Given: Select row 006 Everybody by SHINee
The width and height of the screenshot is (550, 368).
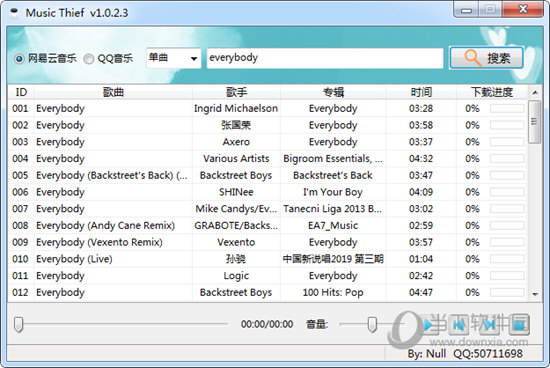Looking at the screenshot, I should pyautogui.click(x=267, y=192).
